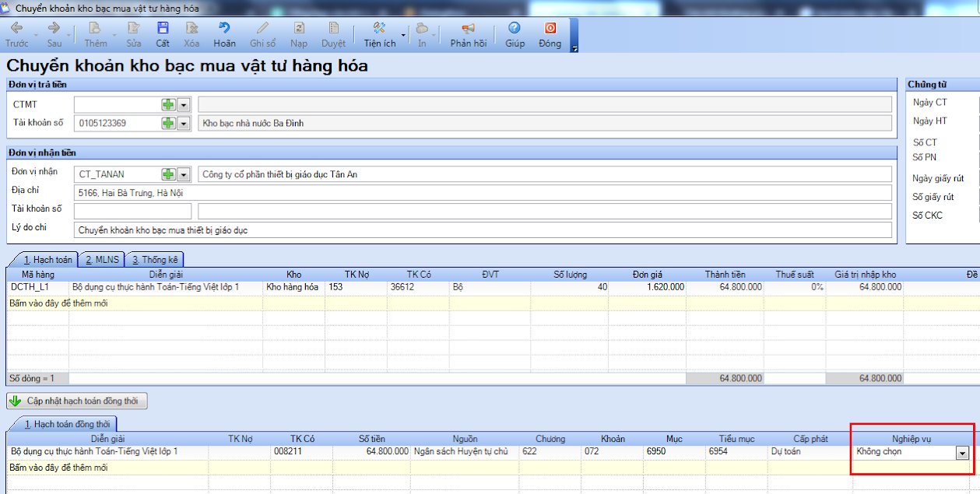980x494 pixels.
Task: Switch to the 3. Thống kê tab
Action: [155, 260]
